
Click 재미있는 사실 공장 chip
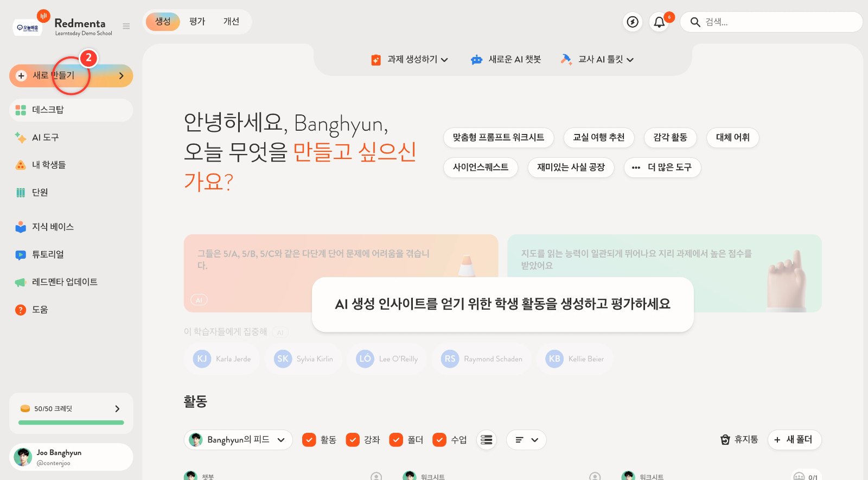click(571, 168)
